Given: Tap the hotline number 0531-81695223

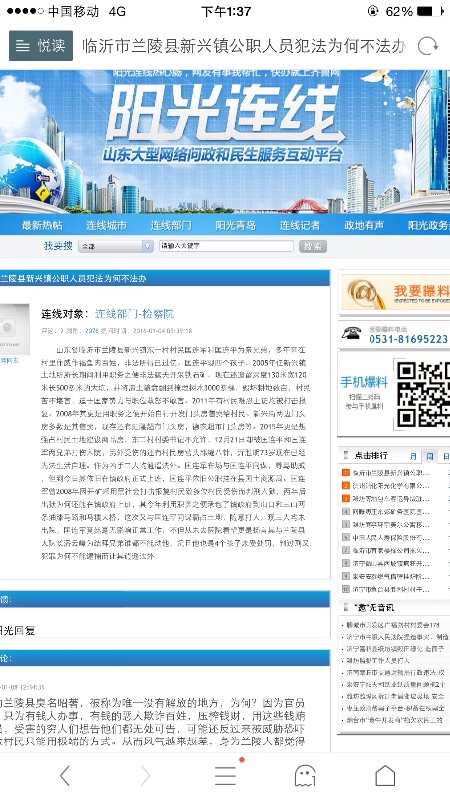Looking at the screenshot, I should point(408,339).
